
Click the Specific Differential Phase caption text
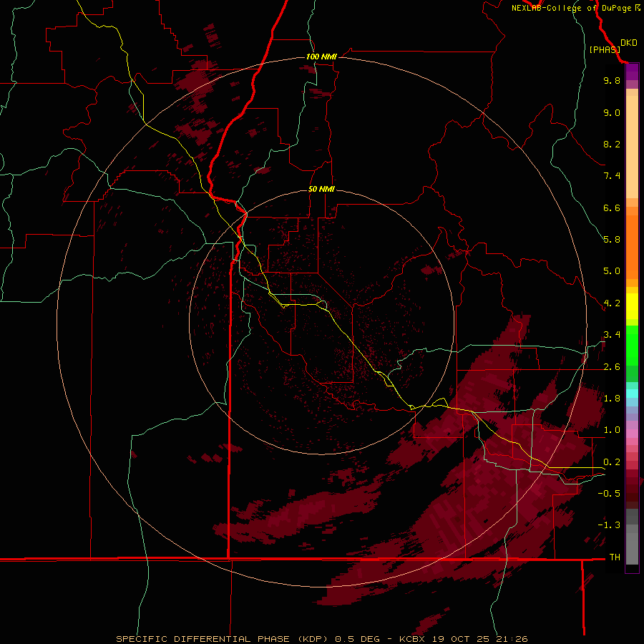321,639
